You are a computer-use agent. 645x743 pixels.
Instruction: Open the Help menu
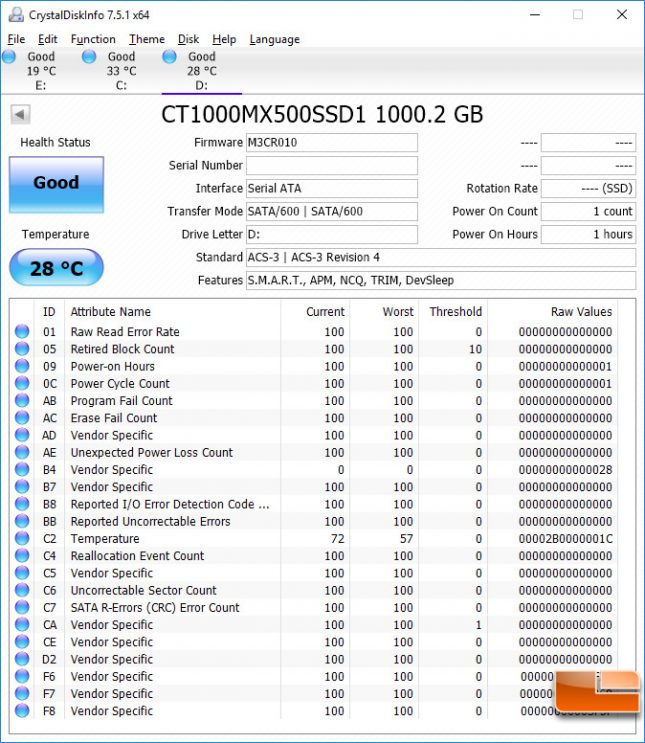224,39
